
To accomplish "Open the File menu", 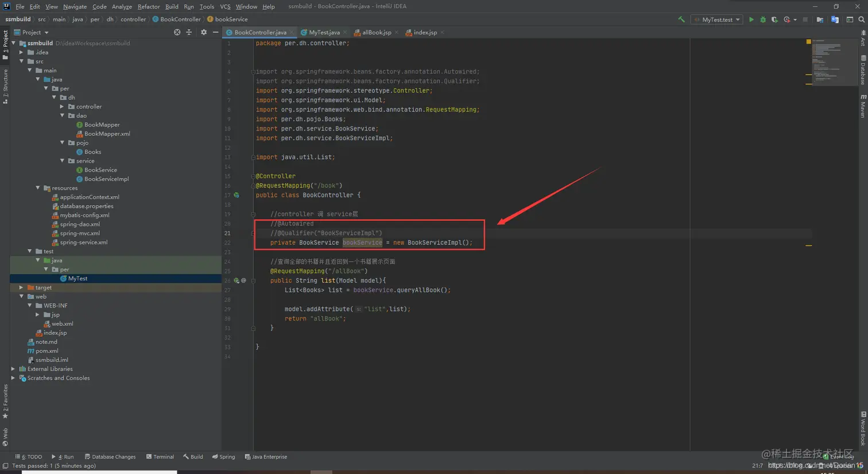I will coord(20,6).
